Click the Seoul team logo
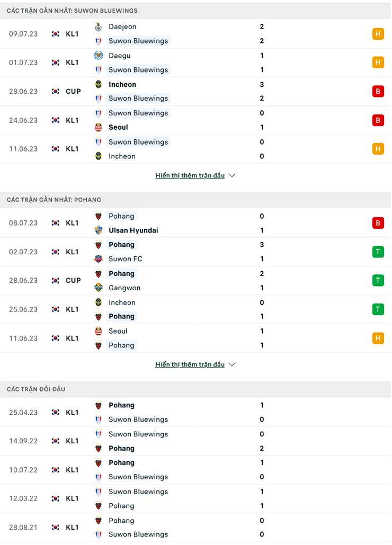392x545 pixels. point(97,127)
